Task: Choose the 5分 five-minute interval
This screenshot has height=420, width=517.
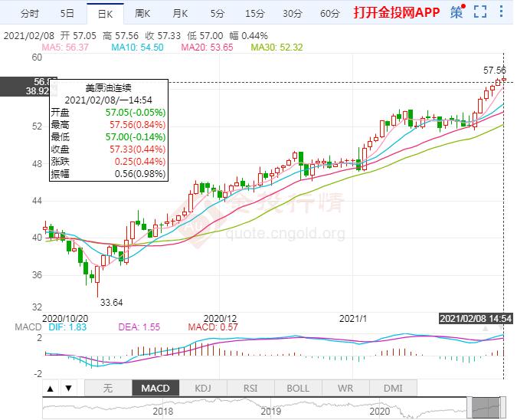Action: [x=218, y=13]
